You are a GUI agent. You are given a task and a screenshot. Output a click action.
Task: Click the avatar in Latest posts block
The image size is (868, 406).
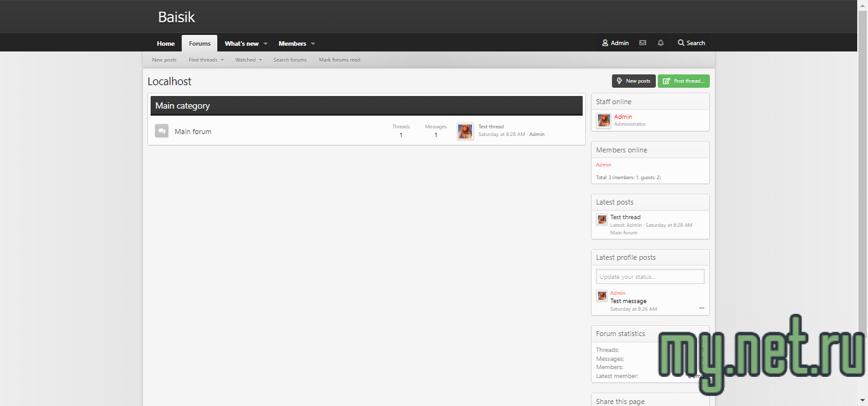602,219
